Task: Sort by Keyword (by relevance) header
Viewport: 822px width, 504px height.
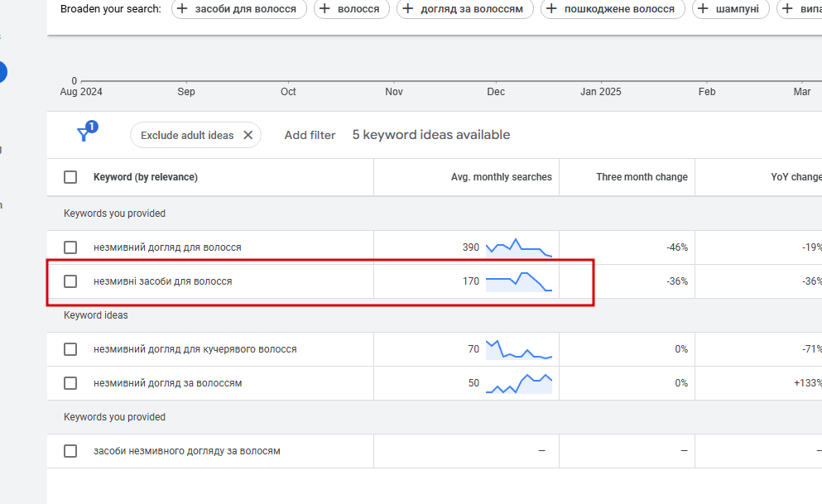Action: pos(145,177)
